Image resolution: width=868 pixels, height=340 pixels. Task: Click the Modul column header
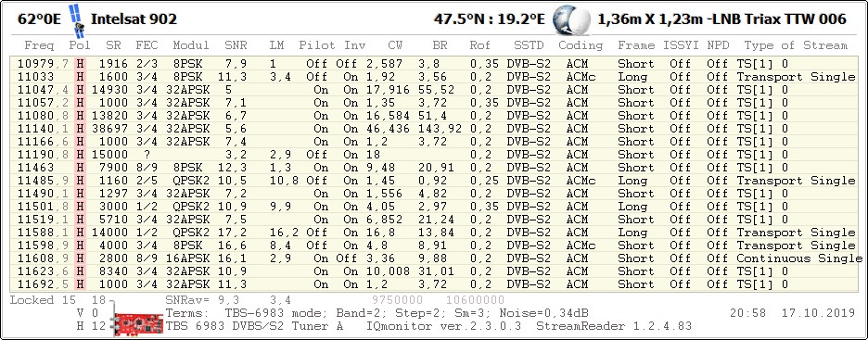pos(191,46)
